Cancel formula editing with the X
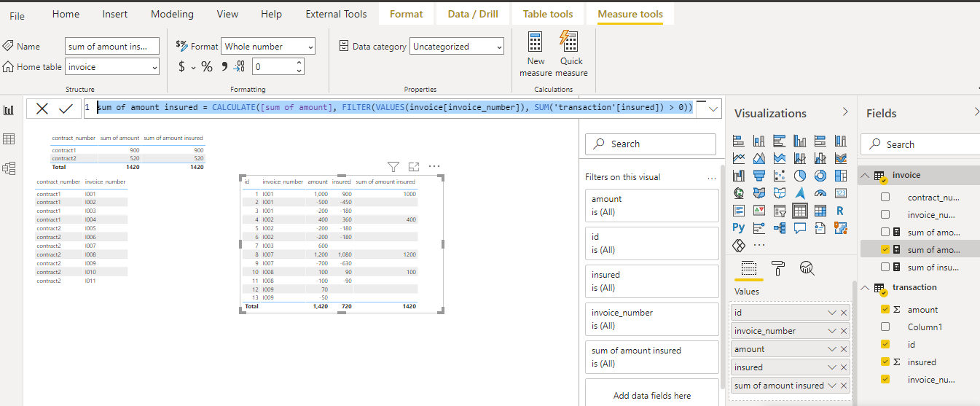The image size is (980, 406). 42,109
